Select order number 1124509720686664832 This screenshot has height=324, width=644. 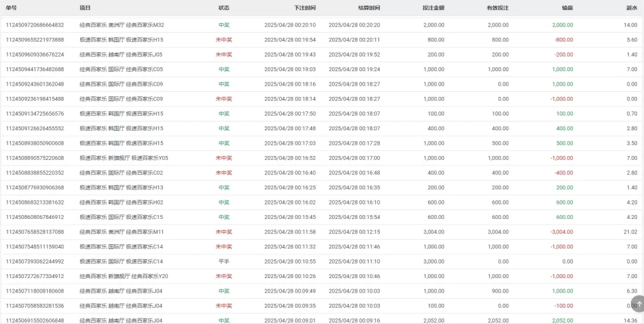coord(35,25)
